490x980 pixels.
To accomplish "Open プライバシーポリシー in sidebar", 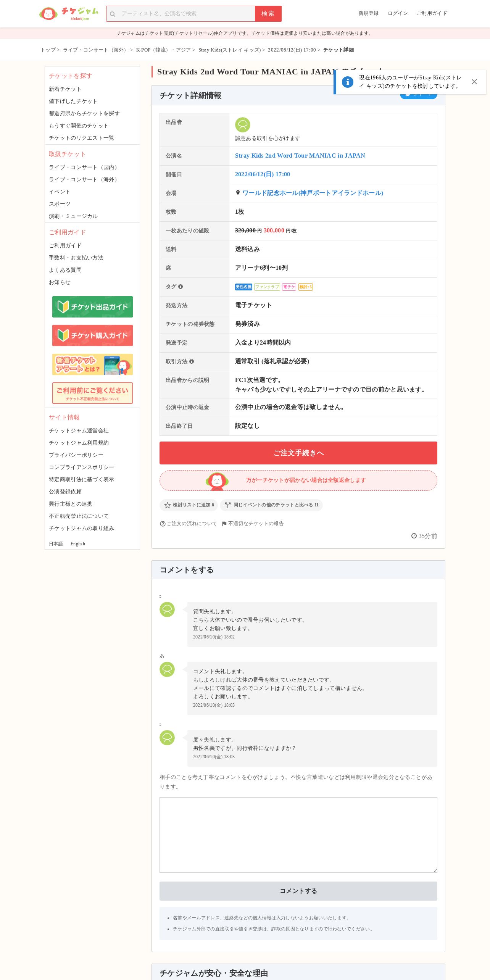I will pos(76,455).
